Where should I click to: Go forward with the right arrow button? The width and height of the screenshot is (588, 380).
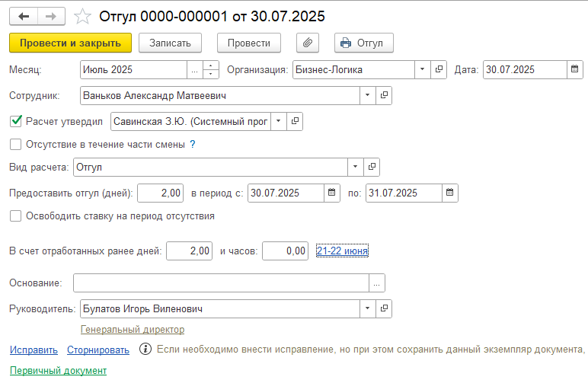click(x=51, y=17)
